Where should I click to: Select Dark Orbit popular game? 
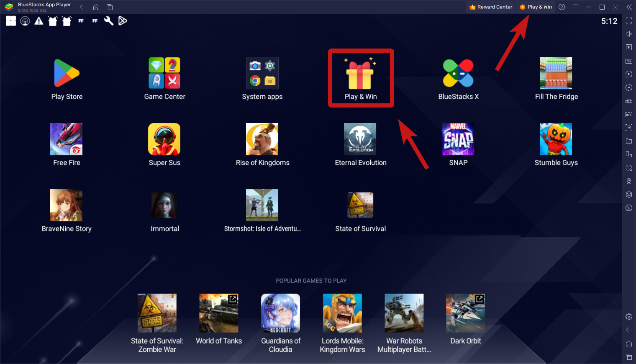click(x=466, y=313)
